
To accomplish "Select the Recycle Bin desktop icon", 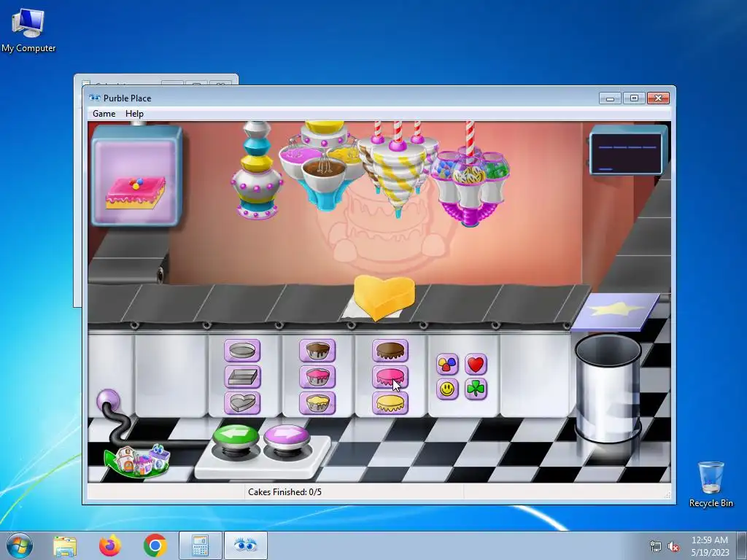I will [x=711, y=484].
